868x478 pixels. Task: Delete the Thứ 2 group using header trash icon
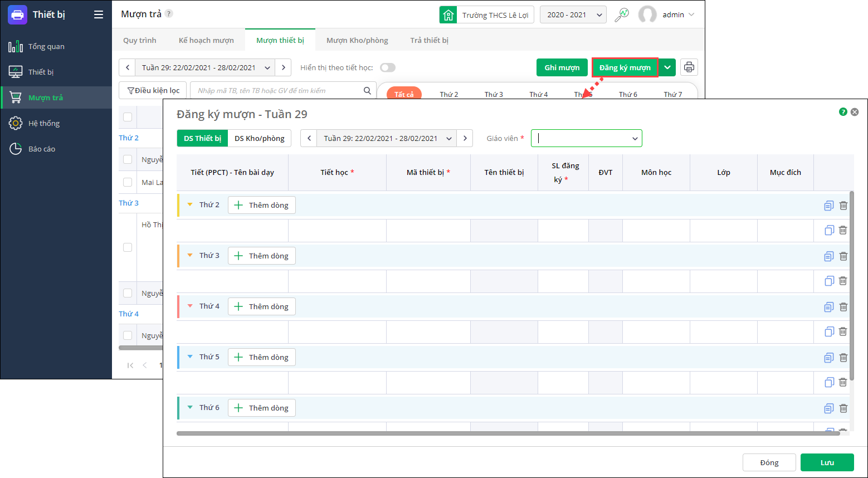pyautogui.click(x=843, y=206)
